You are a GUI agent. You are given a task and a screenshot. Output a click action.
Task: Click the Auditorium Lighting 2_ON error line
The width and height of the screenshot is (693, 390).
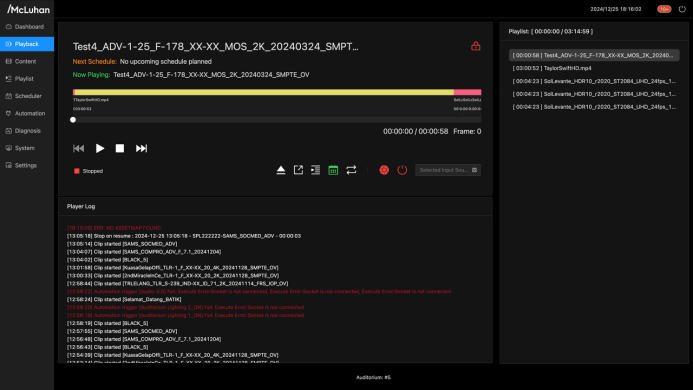[x=186, y=307]
